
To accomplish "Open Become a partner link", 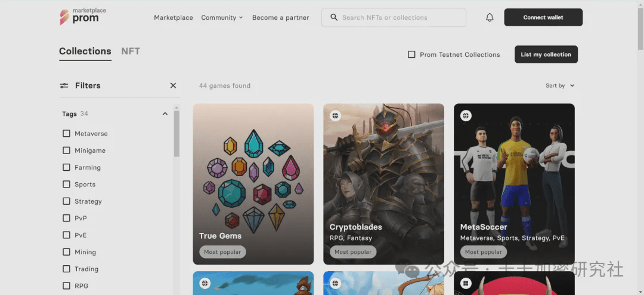I will coord(280,17).
